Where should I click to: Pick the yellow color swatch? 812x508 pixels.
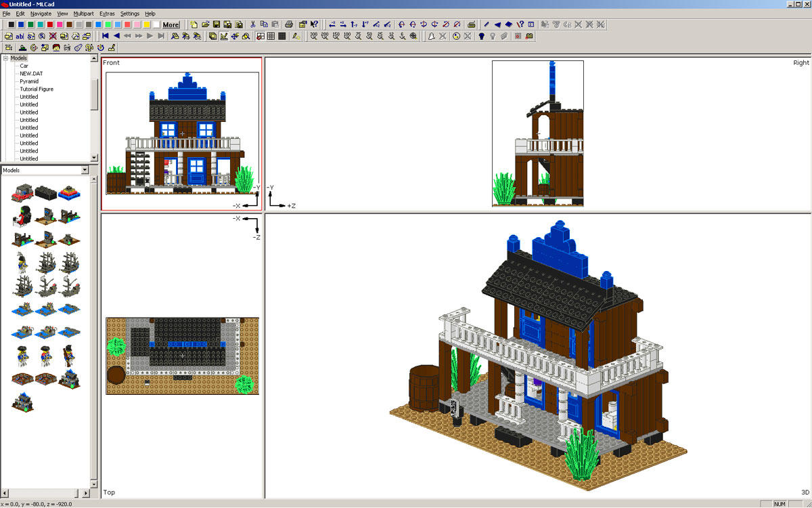tap(146, 24)
